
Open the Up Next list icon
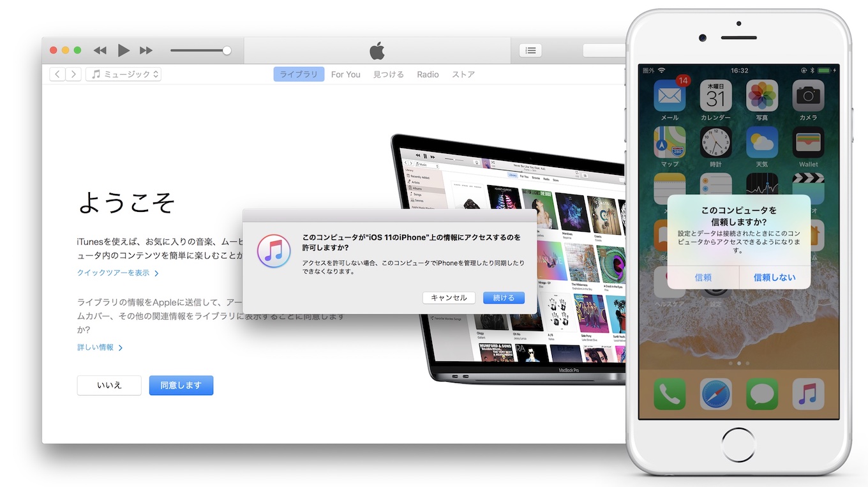pyautogui.click(x=530, y=50)
